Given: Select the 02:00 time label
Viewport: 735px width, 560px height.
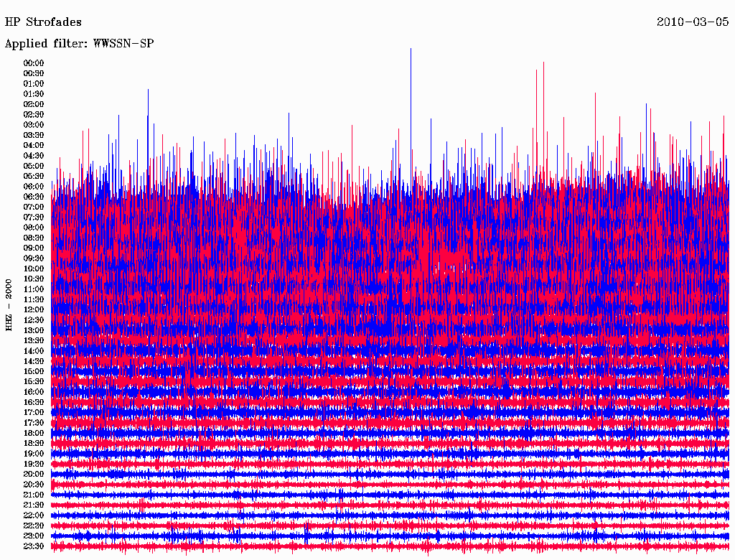Looking at the screenshot, I should coord(34,105).
